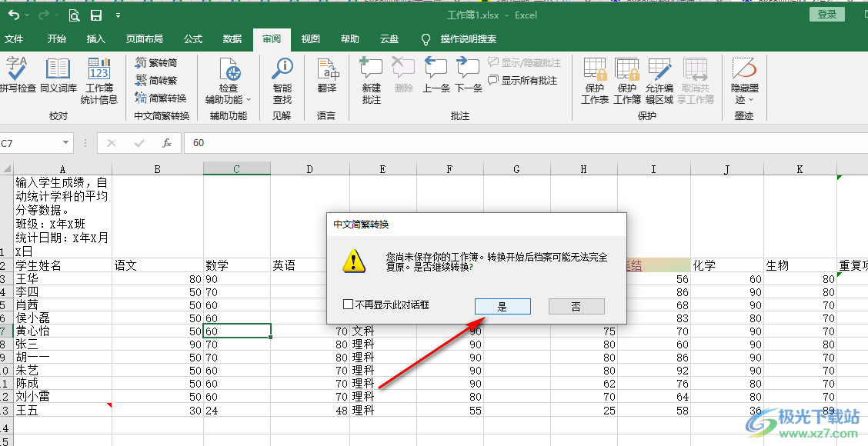Click cell containing 侯小磊
This screenshot has height=446, width=868.
tap(62, 318)
